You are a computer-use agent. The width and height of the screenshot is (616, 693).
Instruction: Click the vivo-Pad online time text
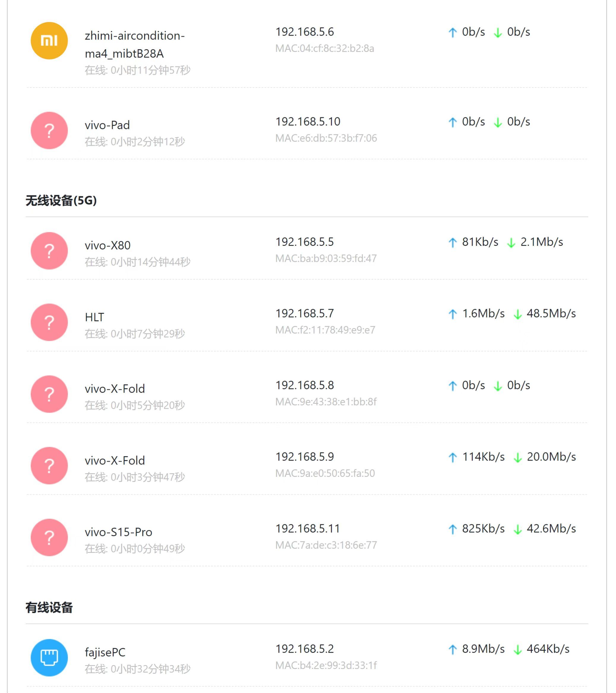click(135, 142)
